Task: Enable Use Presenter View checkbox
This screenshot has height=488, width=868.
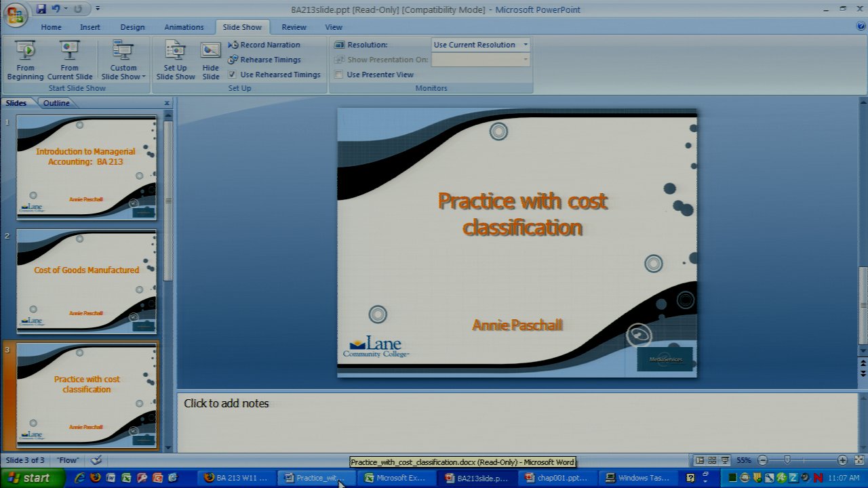Action: tap(338, 75)
